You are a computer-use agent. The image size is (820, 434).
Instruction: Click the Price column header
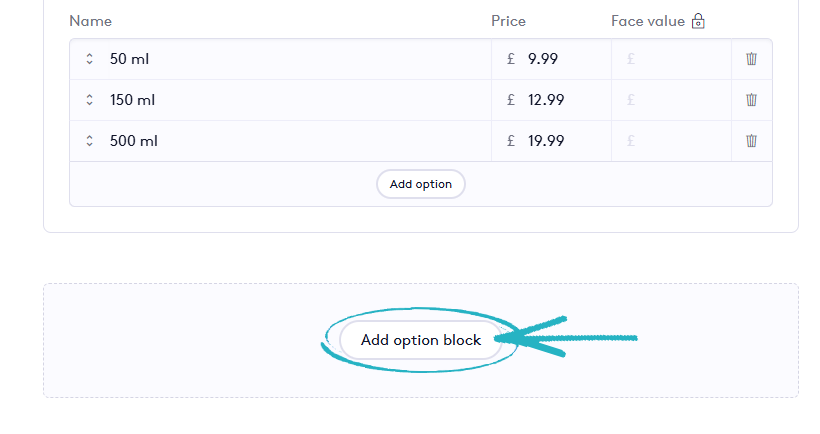pos(508,21)
